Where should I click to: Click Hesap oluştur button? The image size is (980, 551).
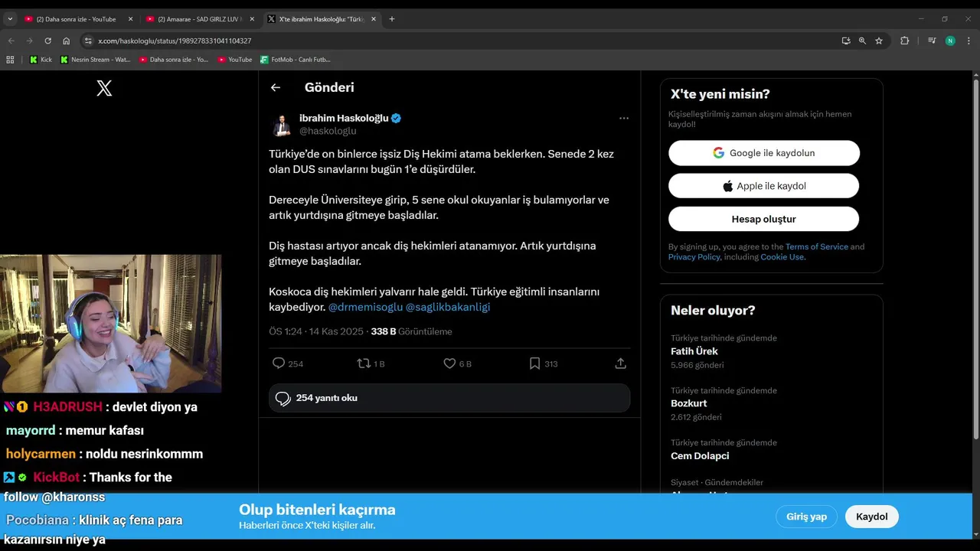[x=764, y=219]
